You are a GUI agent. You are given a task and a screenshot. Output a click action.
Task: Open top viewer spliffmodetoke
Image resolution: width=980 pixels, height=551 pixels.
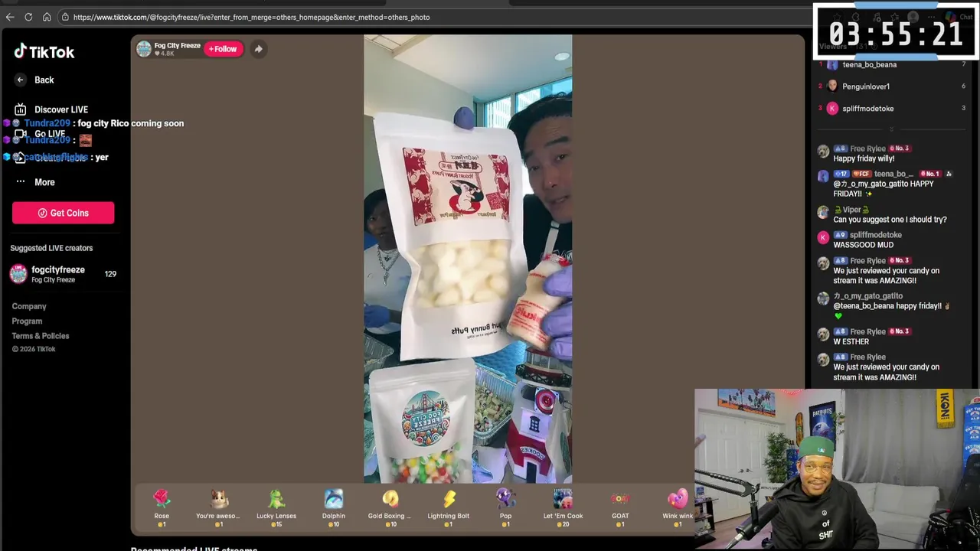coord(868,109)
